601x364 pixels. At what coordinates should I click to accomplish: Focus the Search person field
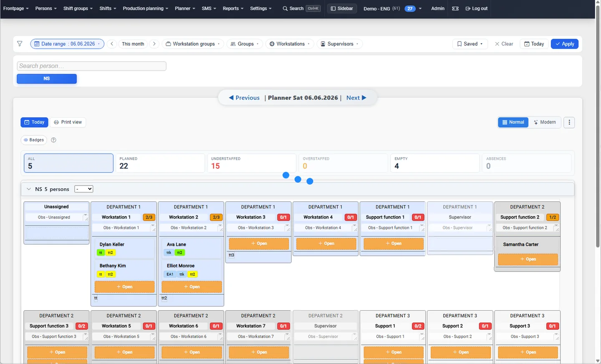point(91,66)
